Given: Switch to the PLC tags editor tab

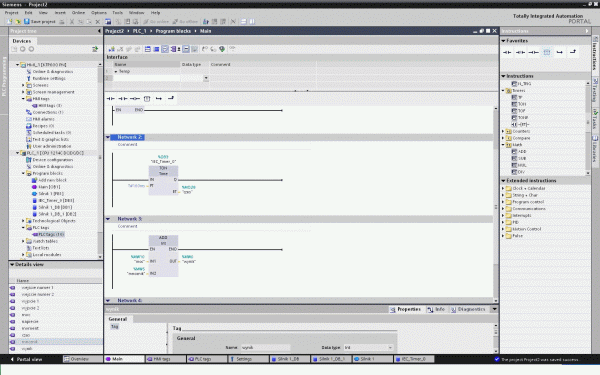Looking at the screenshot, I should coord(207,359).
